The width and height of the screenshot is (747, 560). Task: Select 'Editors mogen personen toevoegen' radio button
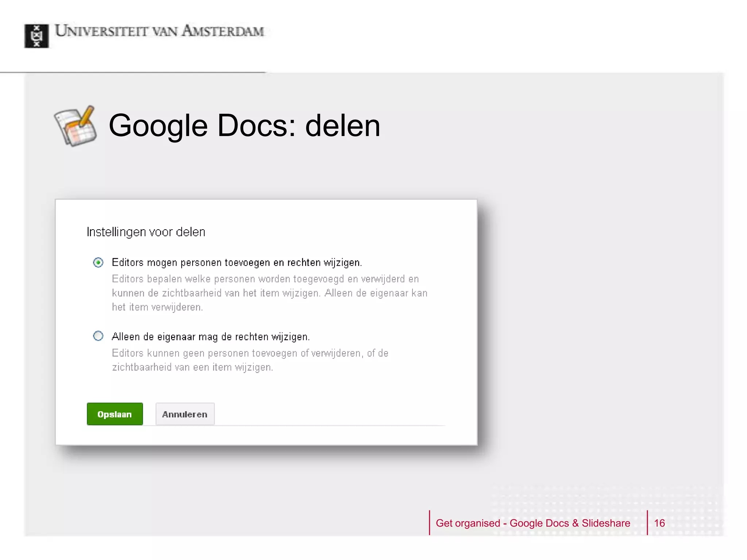point(98,262)
